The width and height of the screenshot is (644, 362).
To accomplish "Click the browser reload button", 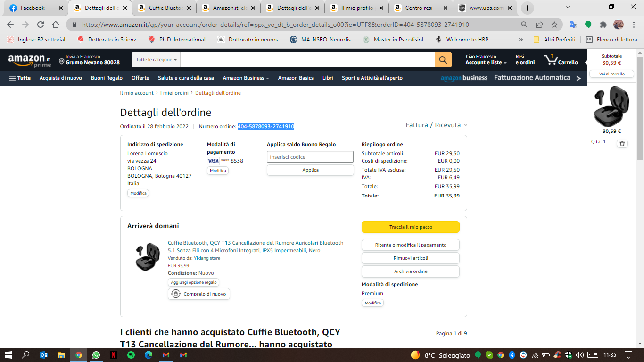I will [x=41, y=25].
